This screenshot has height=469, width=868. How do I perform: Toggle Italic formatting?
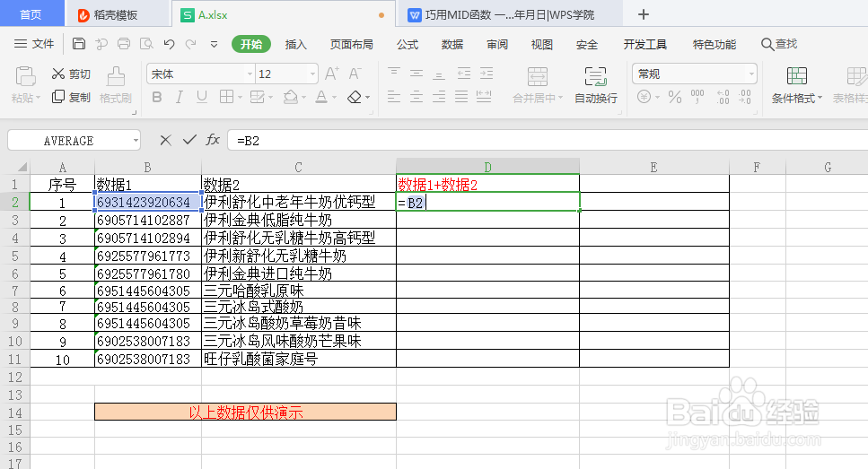180,98
